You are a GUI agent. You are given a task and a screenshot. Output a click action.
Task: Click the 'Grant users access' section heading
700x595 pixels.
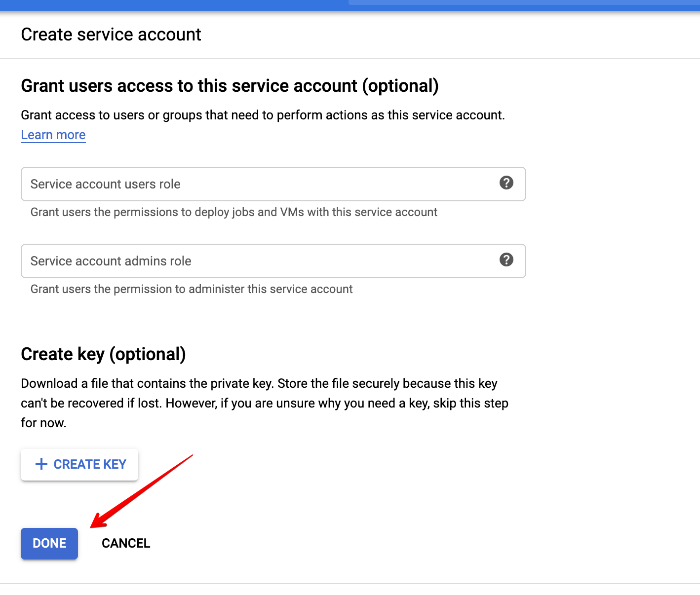(x=230, y=86)
